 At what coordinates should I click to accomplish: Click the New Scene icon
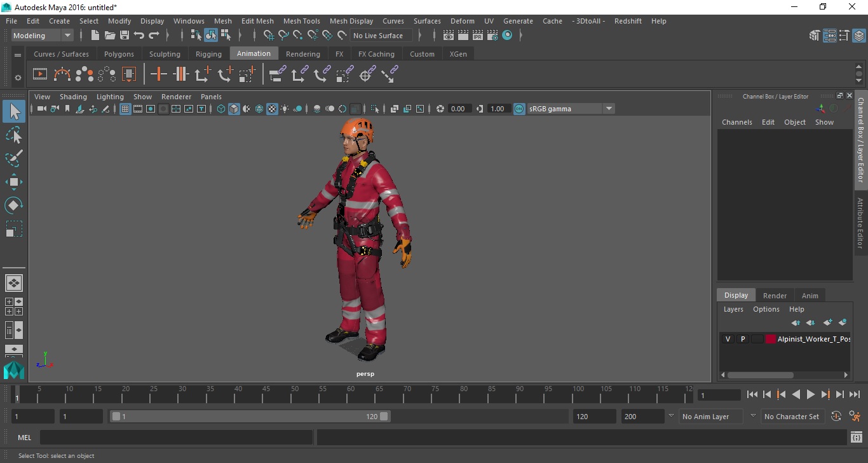click(95, 36)
